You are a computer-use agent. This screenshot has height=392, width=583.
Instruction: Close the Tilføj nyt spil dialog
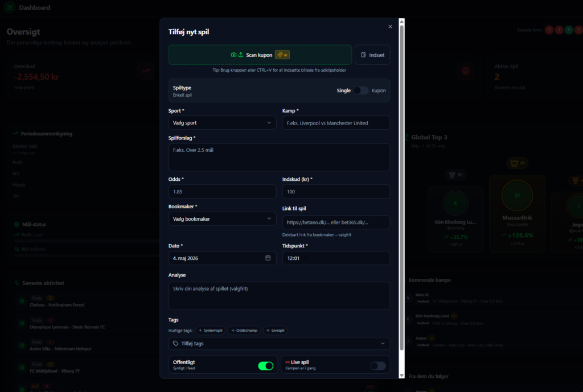point(390,27)
